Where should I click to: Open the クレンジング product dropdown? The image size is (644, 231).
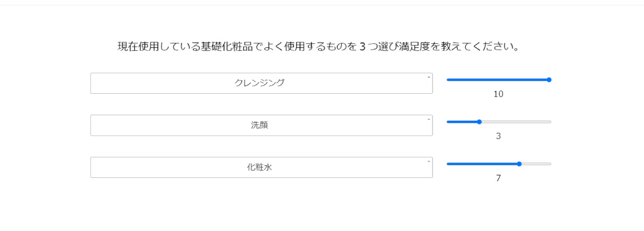(261, 83)
